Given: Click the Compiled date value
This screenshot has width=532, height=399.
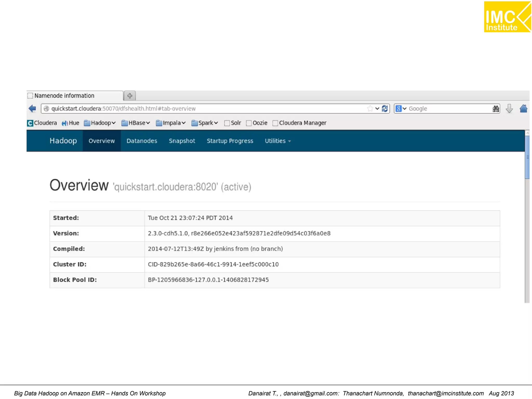Looking at the screenshot, I should 215,249.
